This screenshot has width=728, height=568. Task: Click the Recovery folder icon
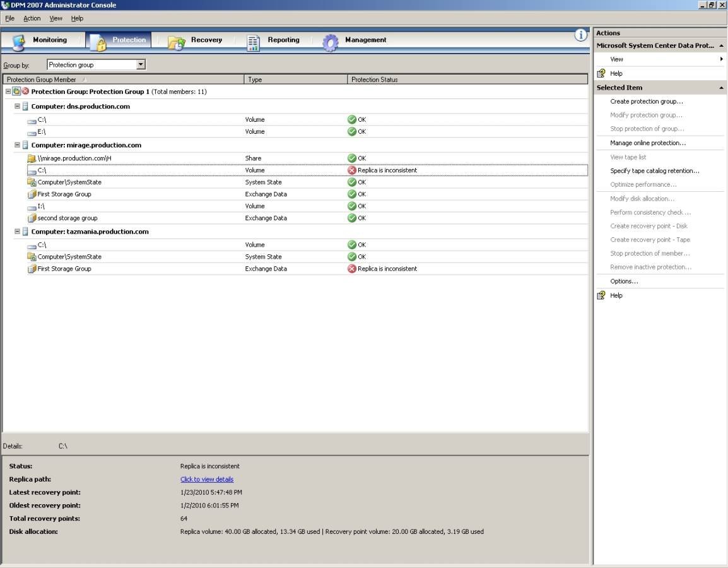pyautogui.click(x=176, y=42)
